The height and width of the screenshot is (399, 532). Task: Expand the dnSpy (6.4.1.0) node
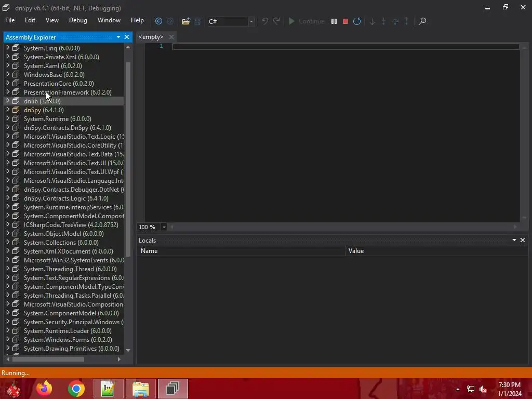click(7, 110)
